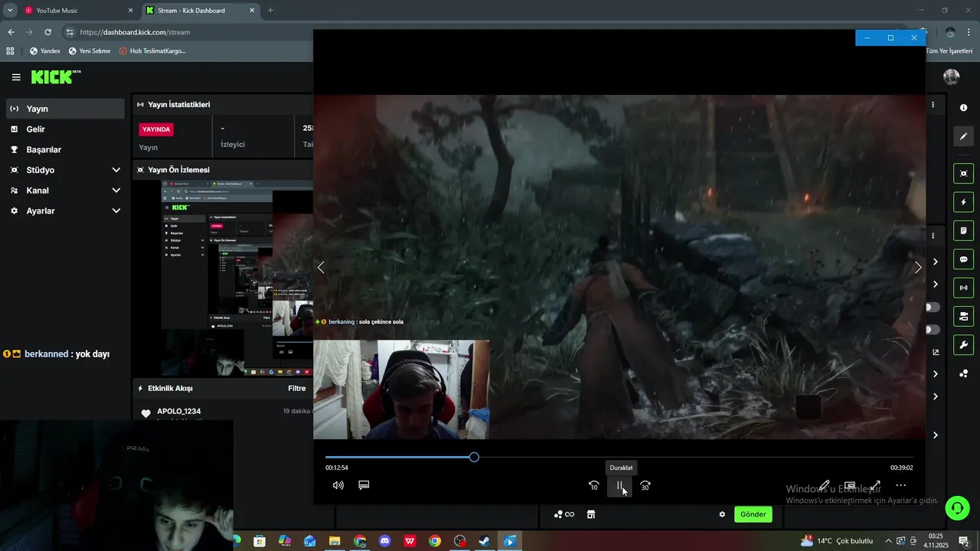980x551 pixels.
Task: Click the pencil edit icon in right sidebar
Action: pyautogui.click(x=963, y=137)
